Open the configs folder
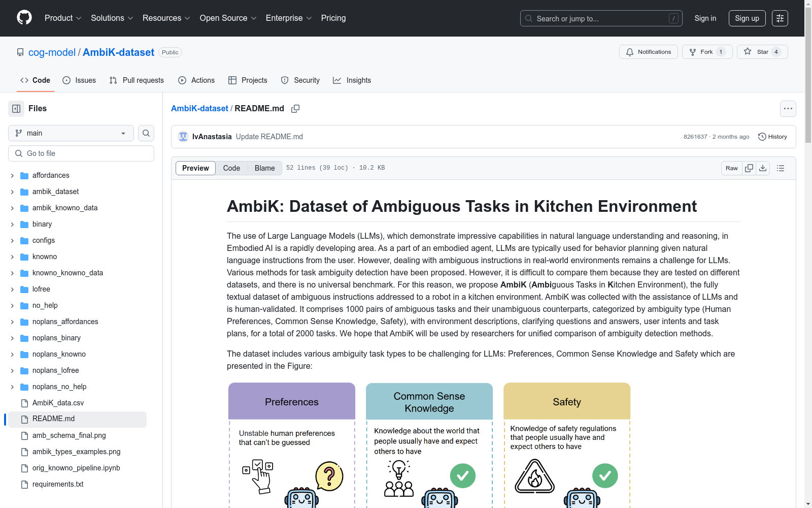The image size is (812, 508). tap(44, 241)
